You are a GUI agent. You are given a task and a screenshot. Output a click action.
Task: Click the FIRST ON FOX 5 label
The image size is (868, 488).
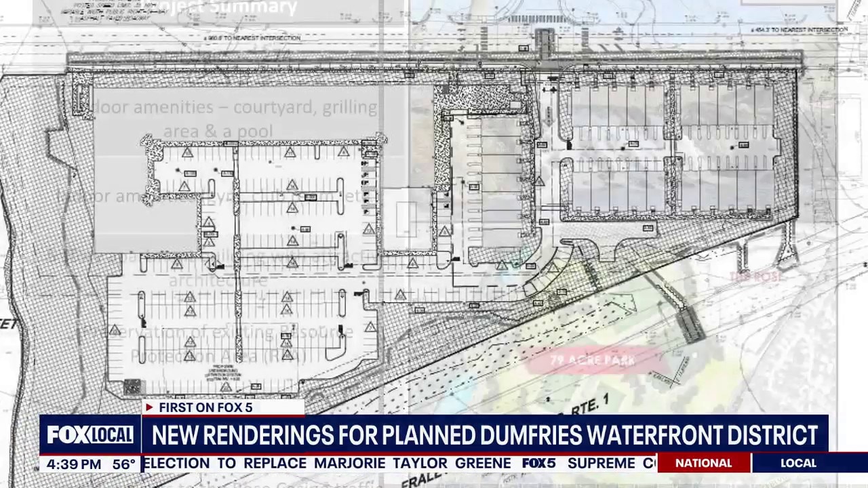[x=205, y=407]
